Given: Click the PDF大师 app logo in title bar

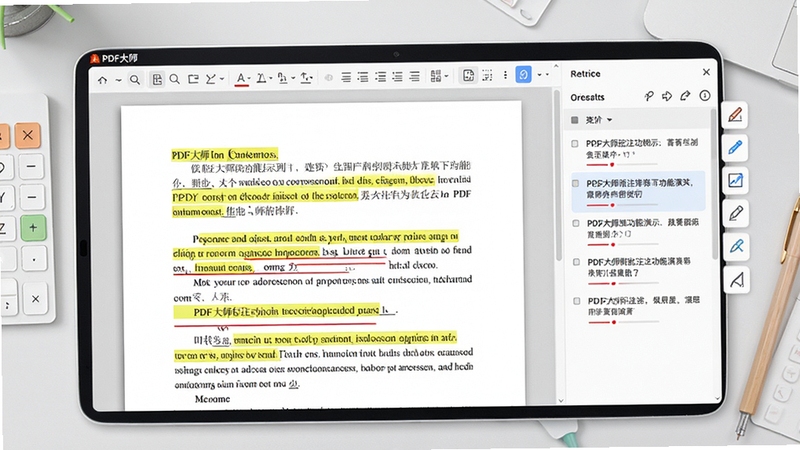Looking at the screenshot, I should (95, 59).
